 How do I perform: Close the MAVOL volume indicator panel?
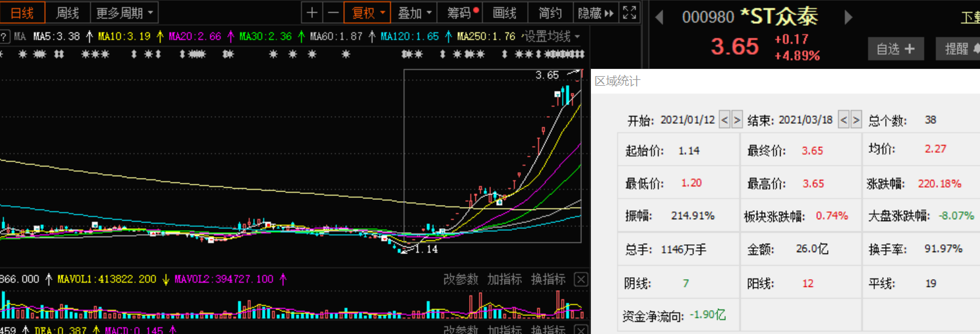point(581,279)
